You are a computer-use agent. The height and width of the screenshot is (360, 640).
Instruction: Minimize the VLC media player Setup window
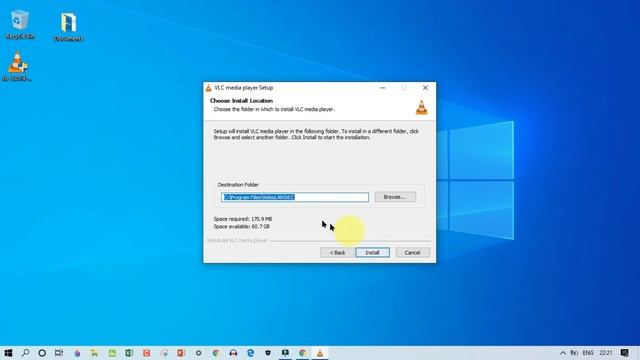(382, 88)
